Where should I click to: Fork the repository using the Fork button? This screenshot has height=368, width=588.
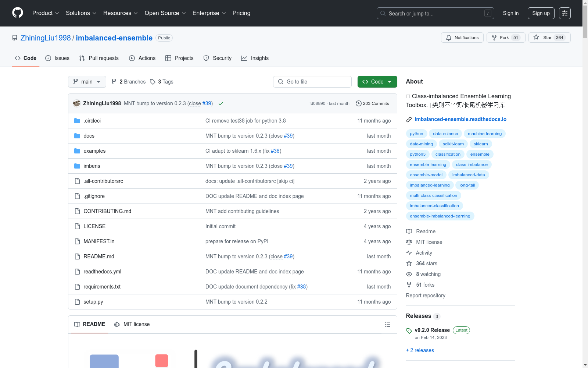pos(506,38)
